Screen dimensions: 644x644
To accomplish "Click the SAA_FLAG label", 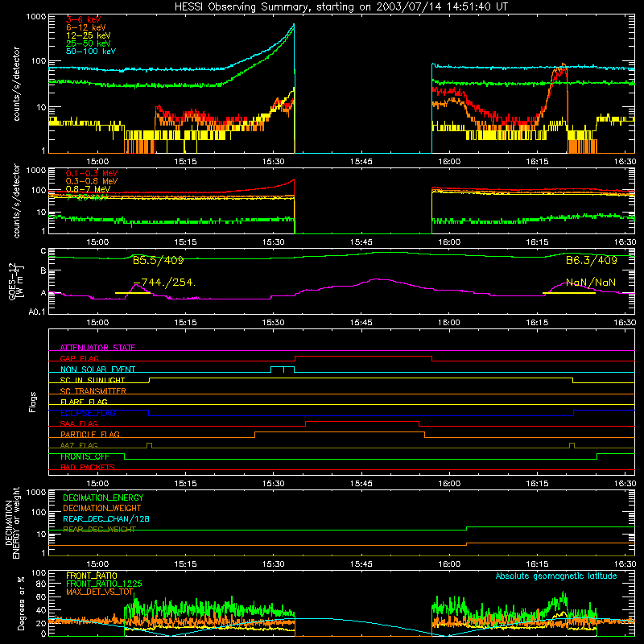I will tap(79, 423).
